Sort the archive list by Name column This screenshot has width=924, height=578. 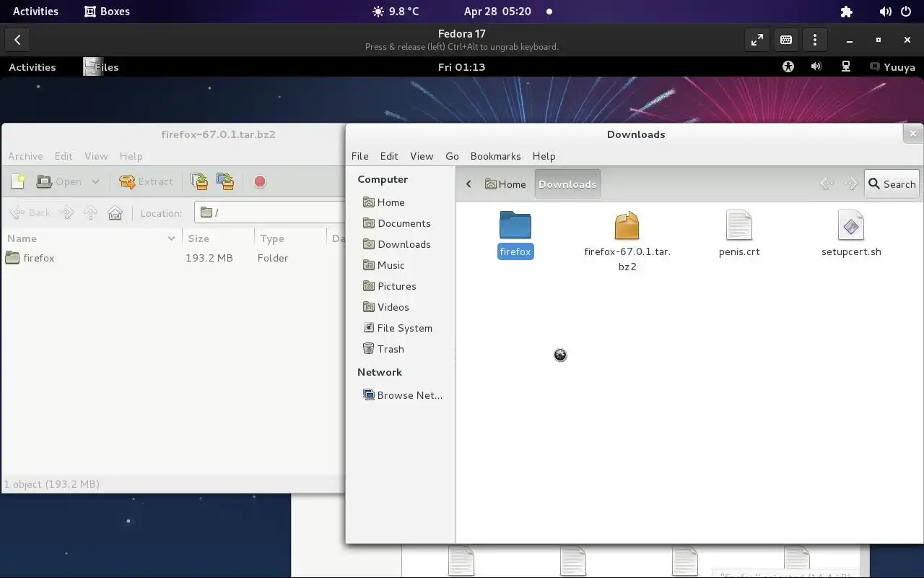[91, 238]
